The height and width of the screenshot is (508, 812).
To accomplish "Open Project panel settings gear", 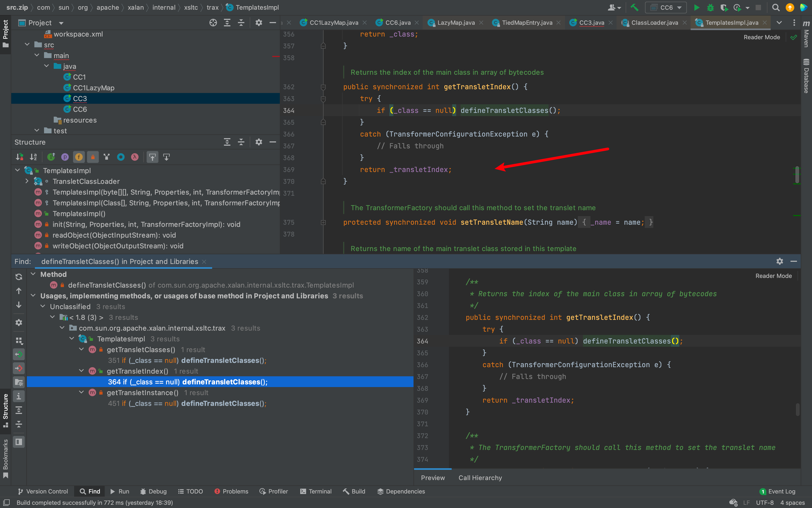I will (259, 23).
